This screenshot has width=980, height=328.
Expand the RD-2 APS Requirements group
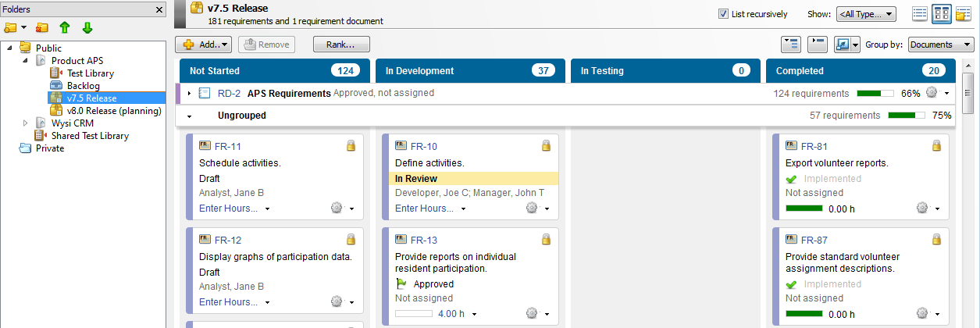click(x=189, y=94)
